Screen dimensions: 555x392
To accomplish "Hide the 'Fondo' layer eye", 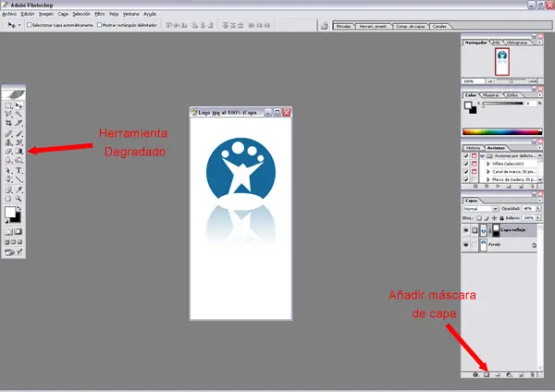I will (x=466, y=245).
